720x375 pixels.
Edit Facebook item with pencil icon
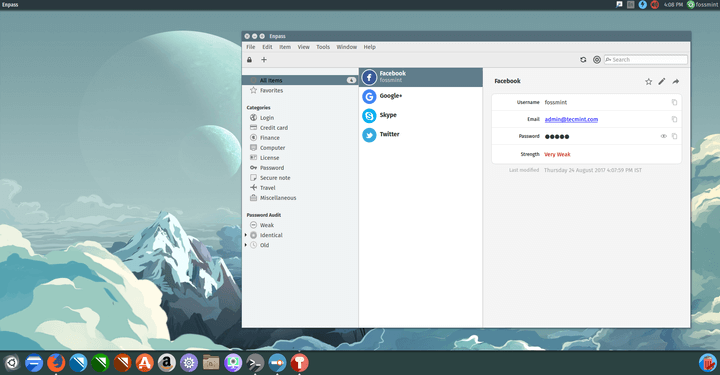pos(662,82)
